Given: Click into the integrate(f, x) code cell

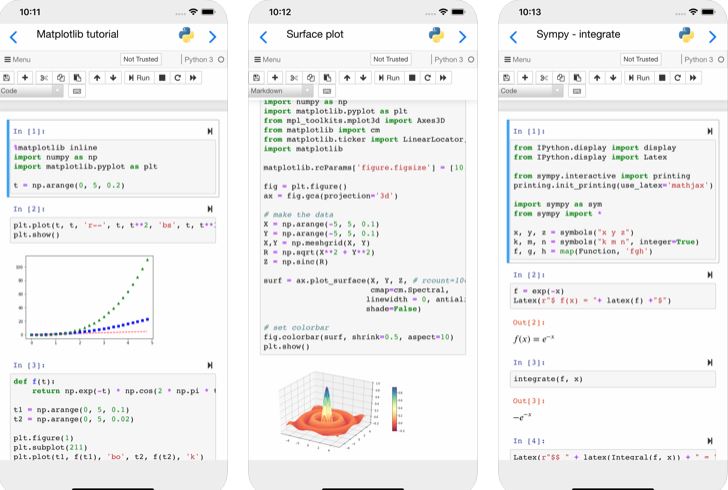Looking at the screenshot, I should pyautogui.click(x=613, y=379).
